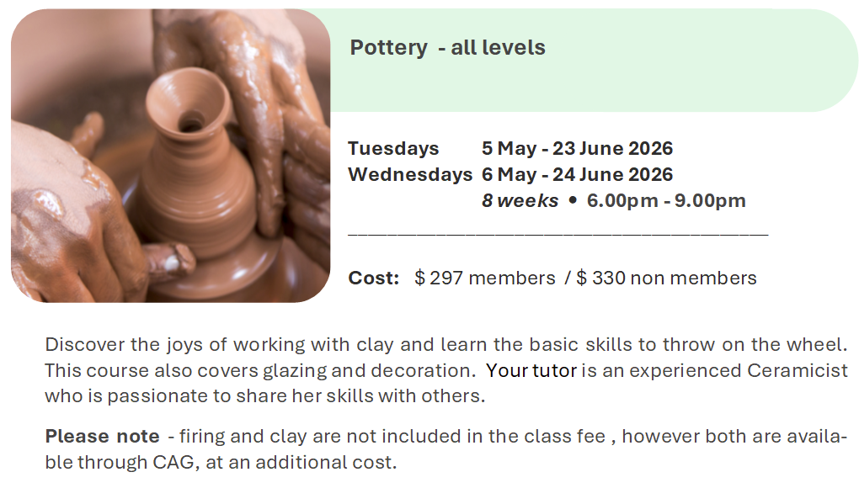Click the "6 May - 24 June 2026" dates
Image resolution: width=859 pixels, height=504 pixels.
(577, 175)
